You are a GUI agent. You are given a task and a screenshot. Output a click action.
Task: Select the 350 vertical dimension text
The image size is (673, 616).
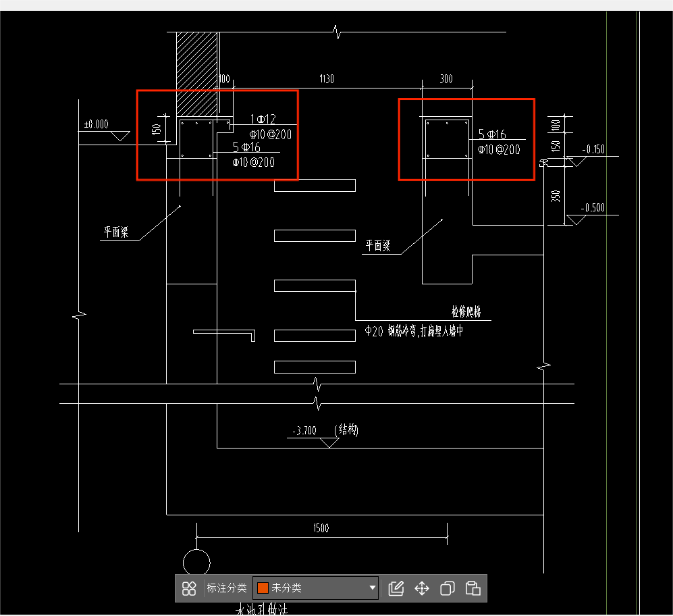(556, 196)
